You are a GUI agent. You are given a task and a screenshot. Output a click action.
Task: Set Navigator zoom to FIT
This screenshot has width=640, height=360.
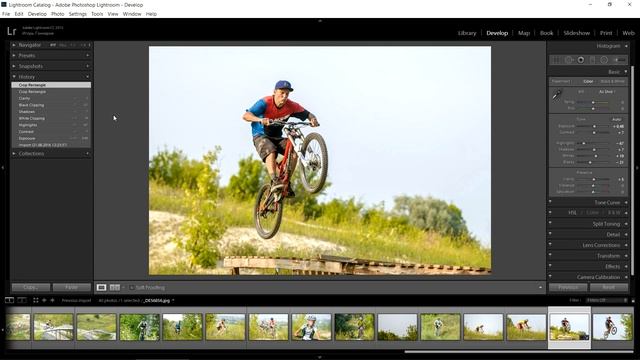[53, 45]
